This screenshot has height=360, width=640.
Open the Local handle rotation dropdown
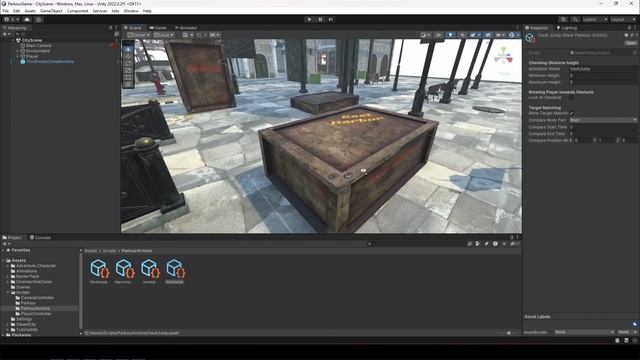(x=164, y=35)
